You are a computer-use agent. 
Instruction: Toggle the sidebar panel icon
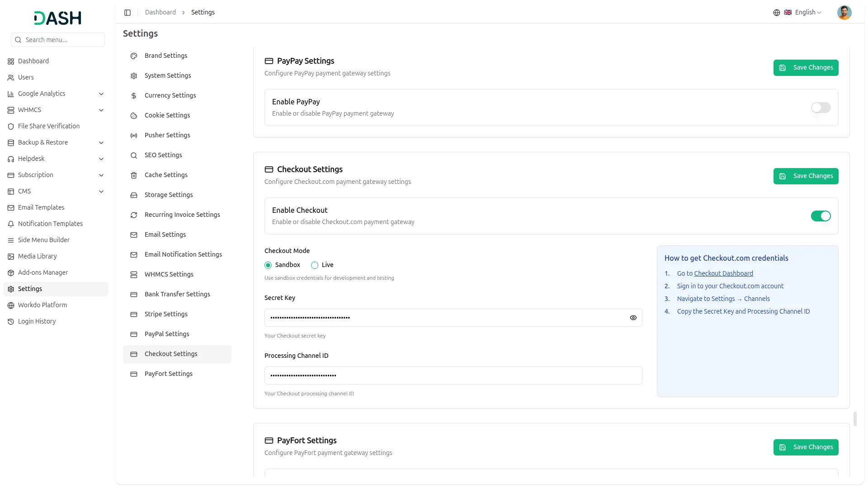127,13
